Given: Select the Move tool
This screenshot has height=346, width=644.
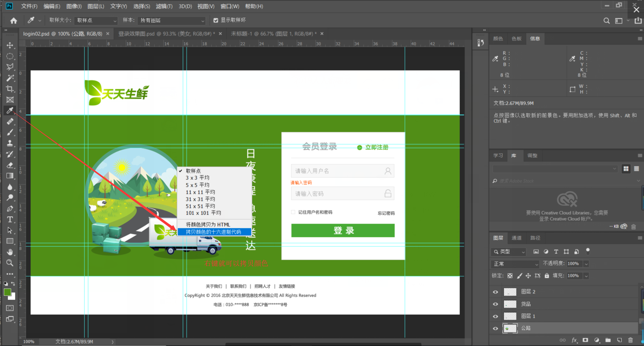Looking at the screenshot, I should tap(10, 45).
